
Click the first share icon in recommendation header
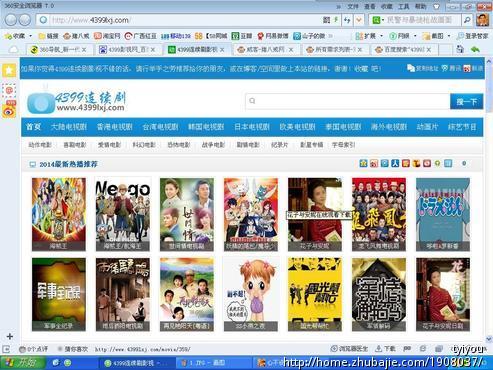pos(363,163)
